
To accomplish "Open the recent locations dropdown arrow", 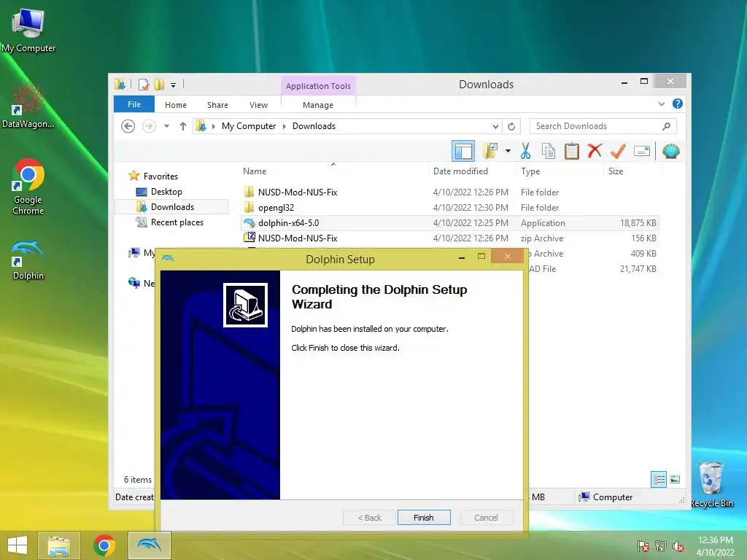I will (x=166, y=126).
